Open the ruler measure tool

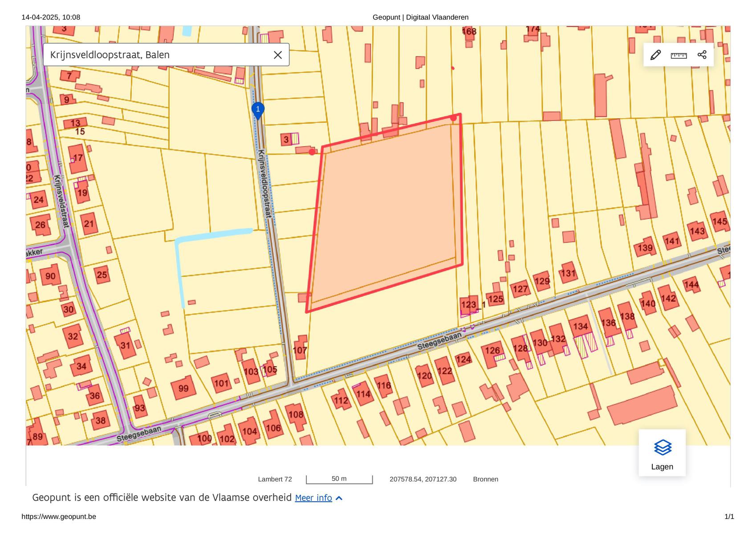point(679,55)
